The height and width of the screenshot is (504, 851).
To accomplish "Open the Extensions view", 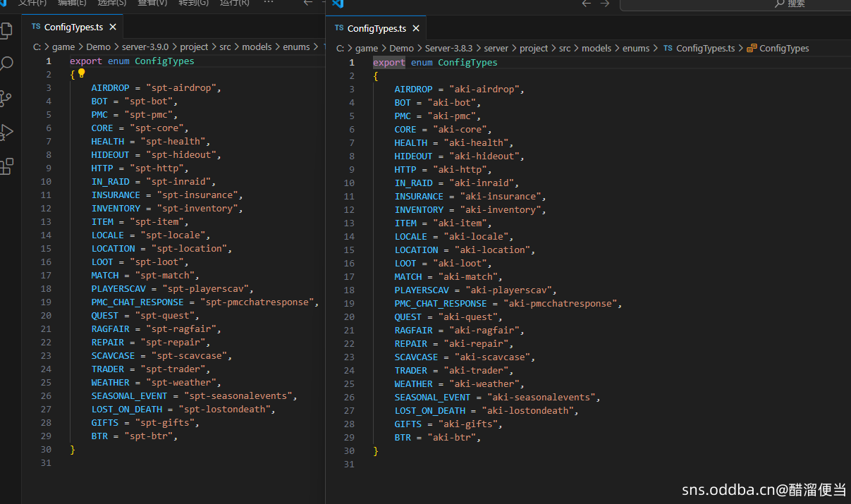I will click(x=6, y=166).
